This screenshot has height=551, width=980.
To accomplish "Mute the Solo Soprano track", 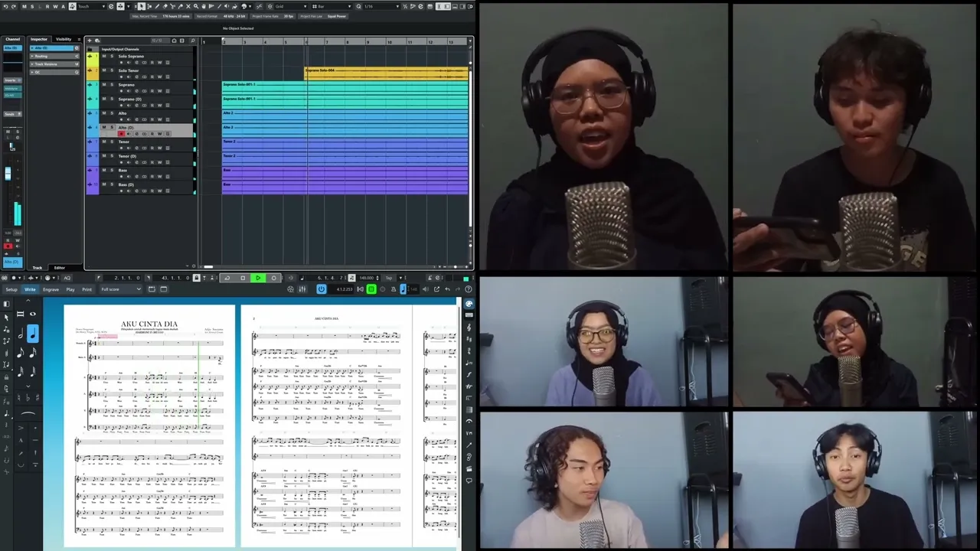I will tap(104, 56).
